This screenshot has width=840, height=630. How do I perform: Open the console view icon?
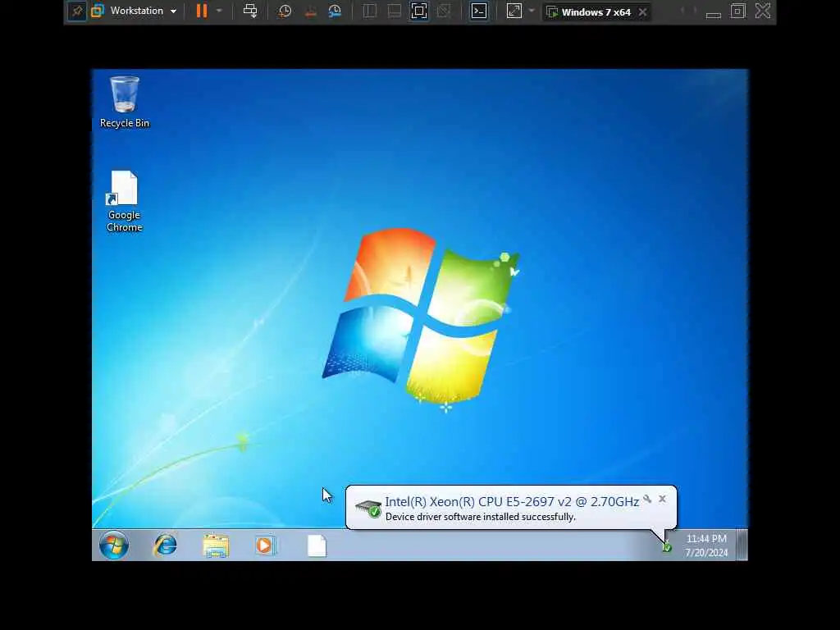pos(479,11)
